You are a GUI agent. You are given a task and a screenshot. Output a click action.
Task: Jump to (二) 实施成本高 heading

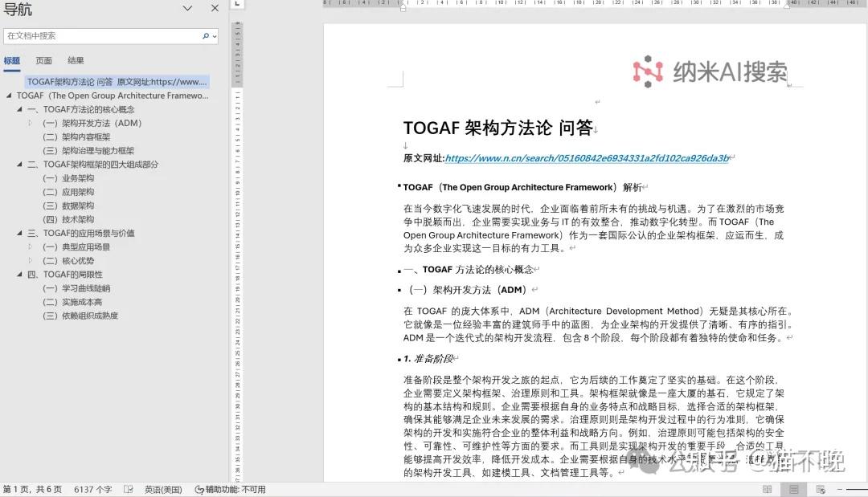(x=72, y=302)
